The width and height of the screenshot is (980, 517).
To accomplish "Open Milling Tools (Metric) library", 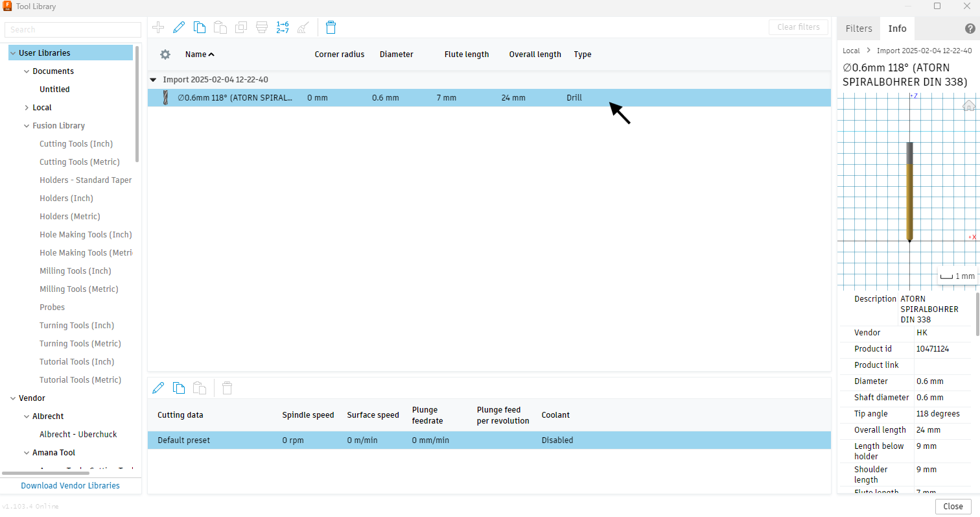I will coord(79,289).
